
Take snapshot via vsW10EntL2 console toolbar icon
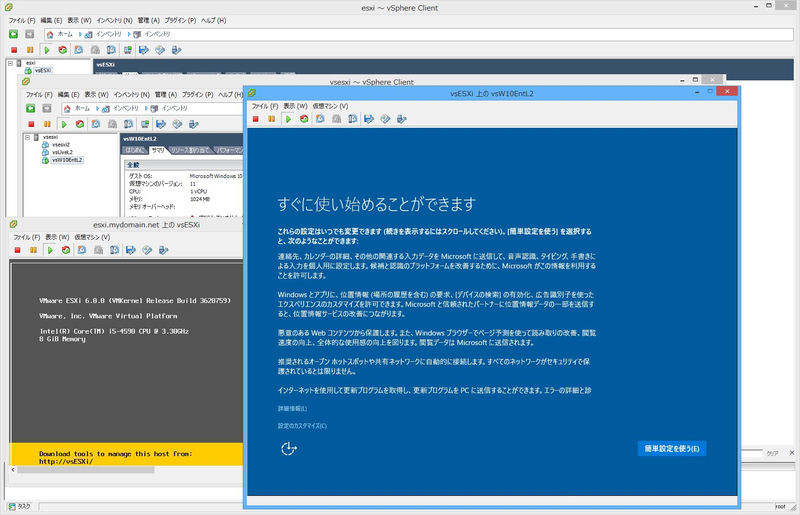coord(320,119)
